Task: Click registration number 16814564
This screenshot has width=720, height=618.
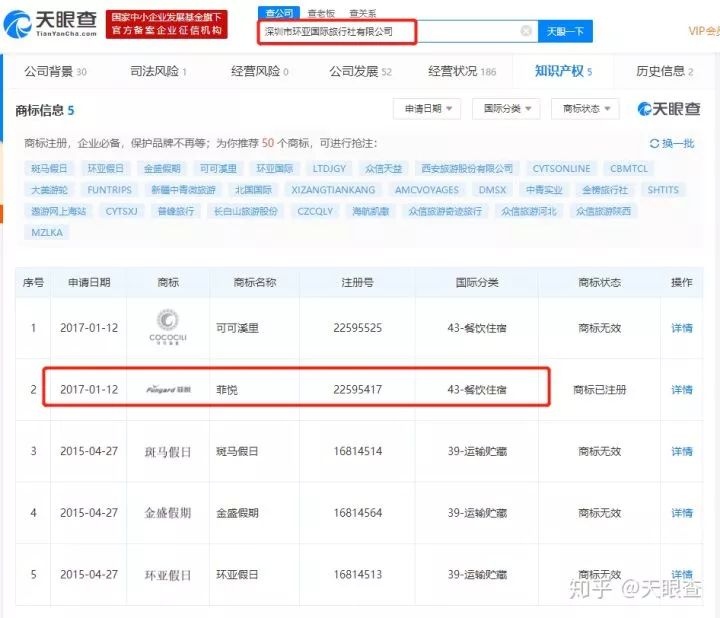Action: tap(358, 512)
